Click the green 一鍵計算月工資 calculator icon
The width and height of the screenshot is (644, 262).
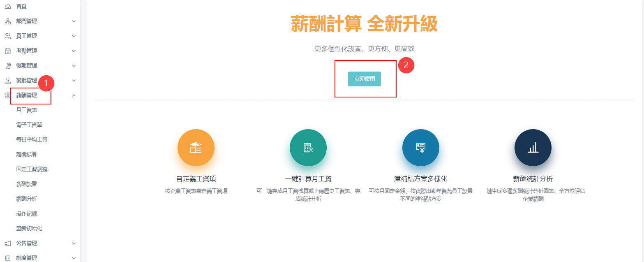(308, 148)
